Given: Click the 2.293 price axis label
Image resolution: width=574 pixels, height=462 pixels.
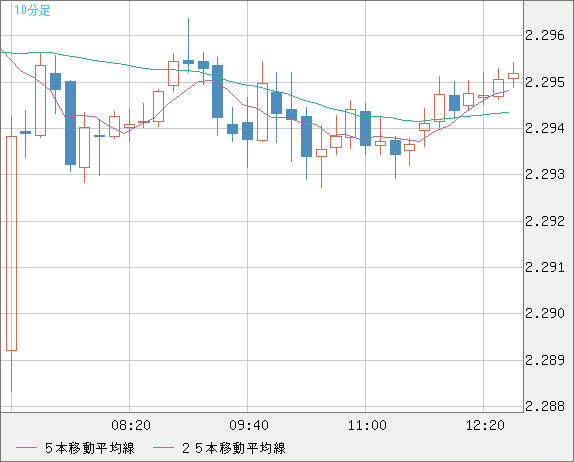Looking at the screenshot, I should pyautogui.click(x=545, y=174).
